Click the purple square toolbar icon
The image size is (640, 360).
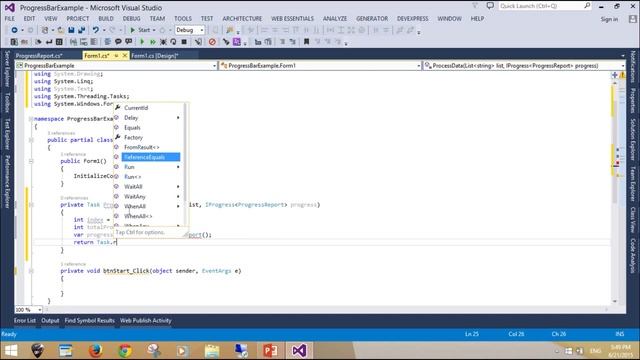click(236, 42)
